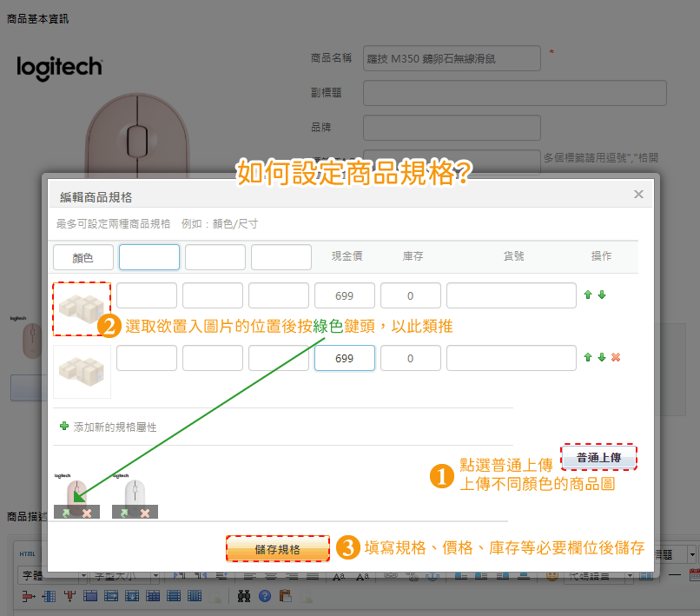Remove the uploaded white mouse image

[145, 513]
